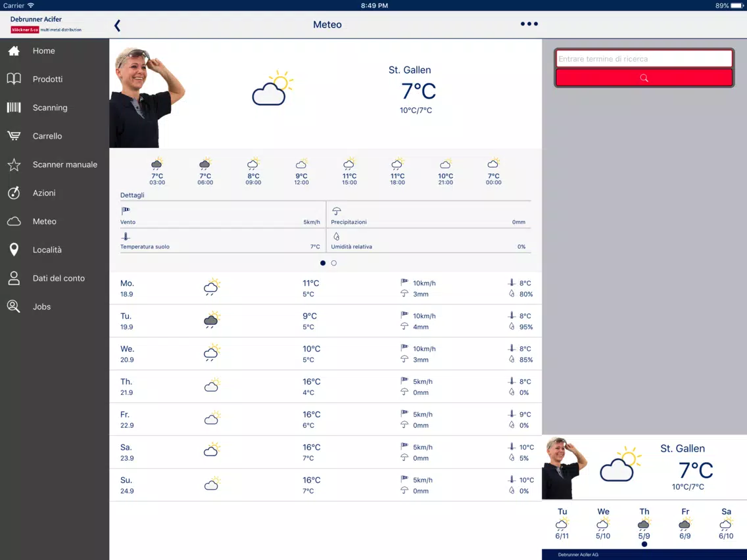Select Th forecast in weather widget
747x560 pixels.
pyautogui.click(x=644, y=523)
